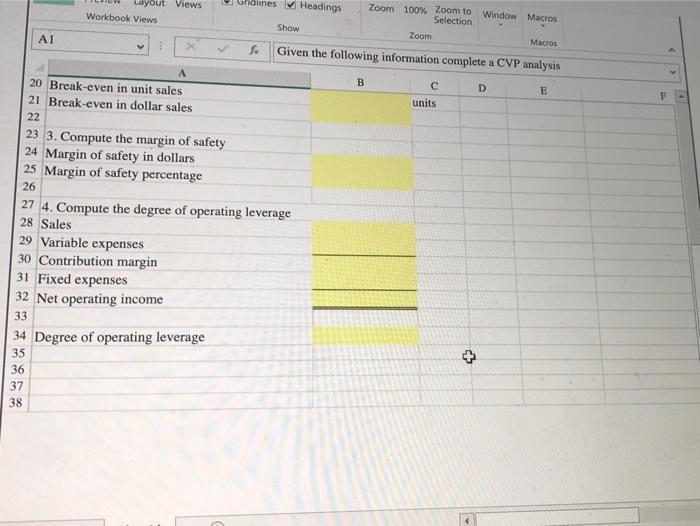Screen dimensions: 700x526
Task: Click yellow cell beside Fixed expenses
Action: [365, 281]
